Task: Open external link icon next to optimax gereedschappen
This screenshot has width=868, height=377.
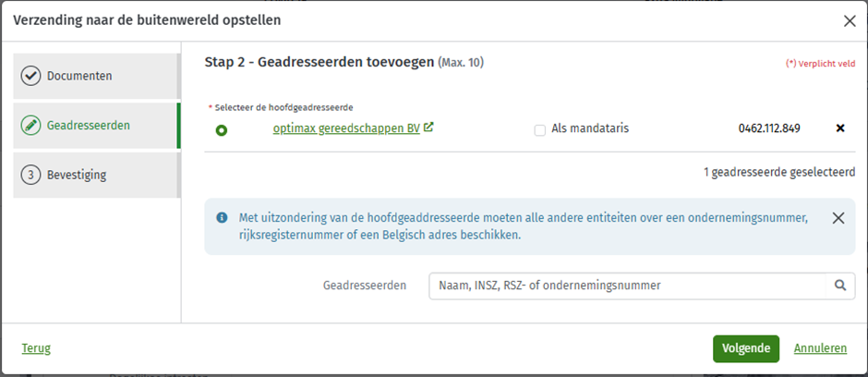Action: click(x=428, y=128)
